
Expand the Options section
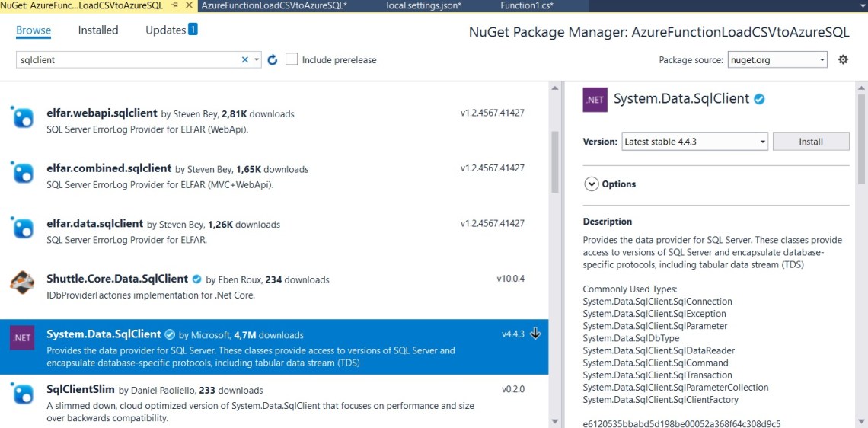tap(592, 184)
